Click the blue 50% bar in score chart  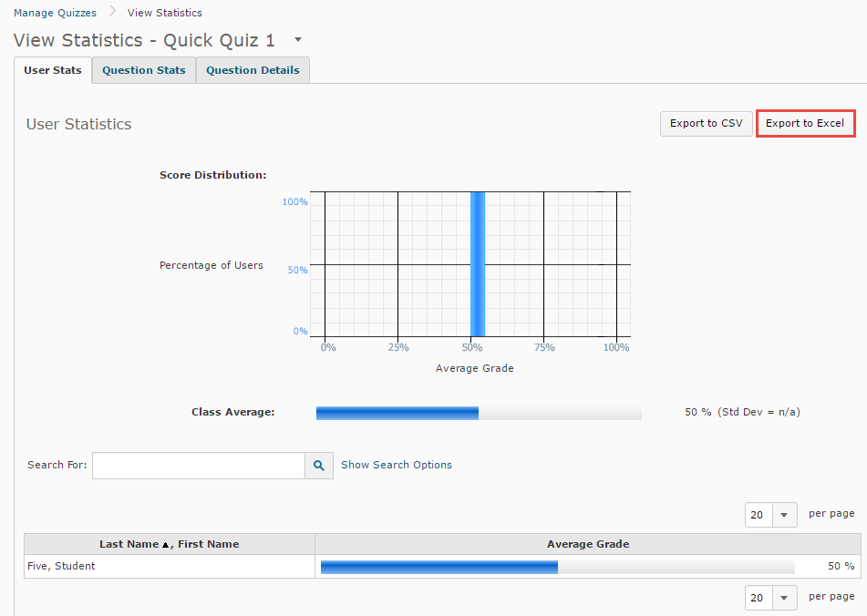click(x=478, y=264)
